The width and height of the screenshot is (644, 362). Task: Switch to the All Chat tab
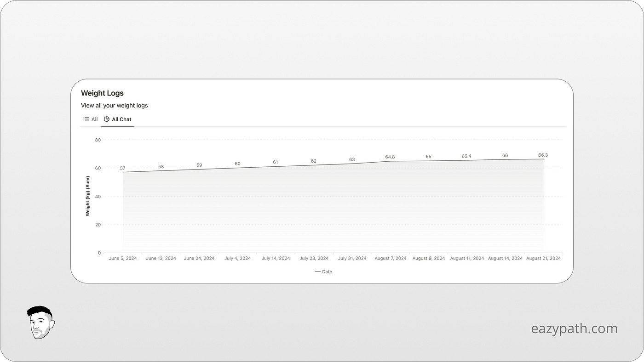(x=117, y=119)
